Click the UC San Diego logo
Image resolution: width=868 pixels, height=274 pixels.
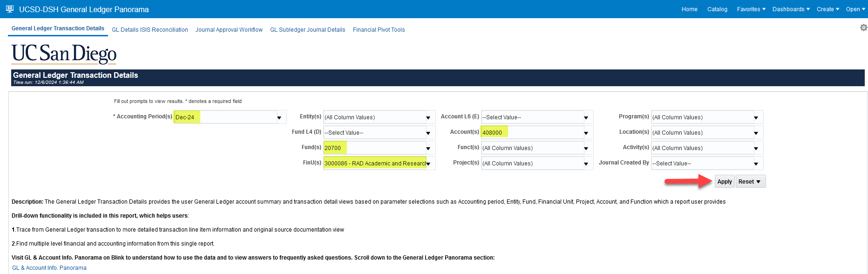(x=64, y=54)
